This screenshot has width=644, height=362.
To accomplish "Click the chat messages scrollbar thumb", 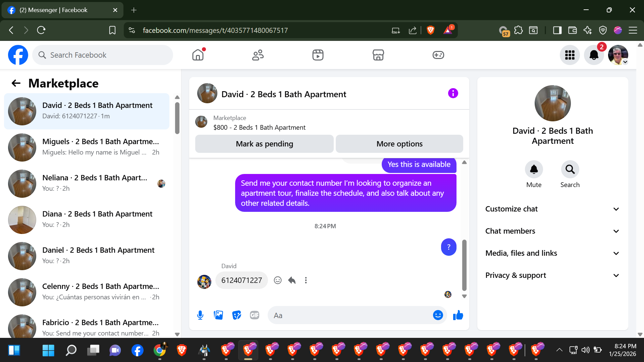I will 464,265.
